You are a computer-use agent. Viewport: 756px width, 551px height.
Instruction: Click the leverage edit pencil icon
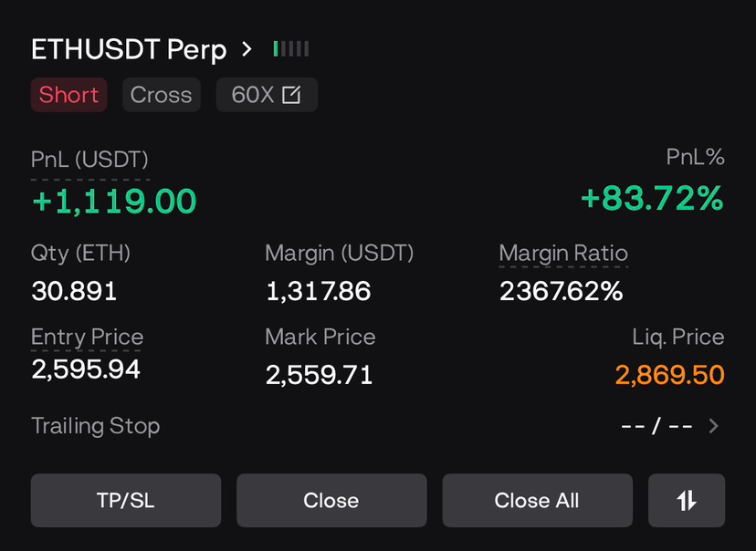coord(291,94)
